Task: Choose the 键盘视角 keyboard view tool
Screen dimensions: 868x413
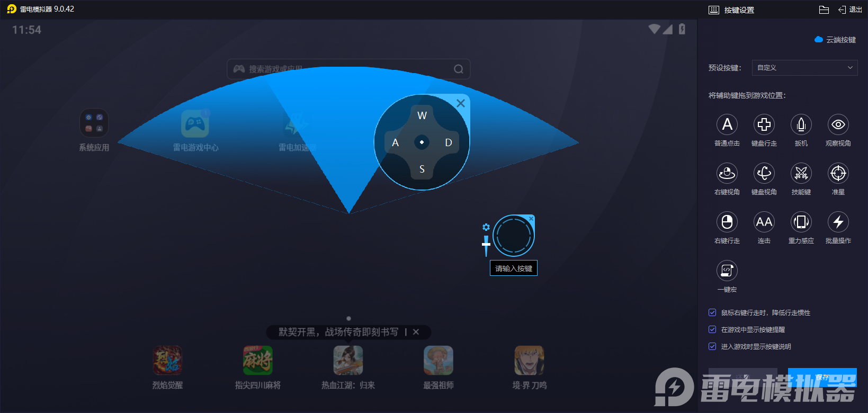Action: point(764,173)
